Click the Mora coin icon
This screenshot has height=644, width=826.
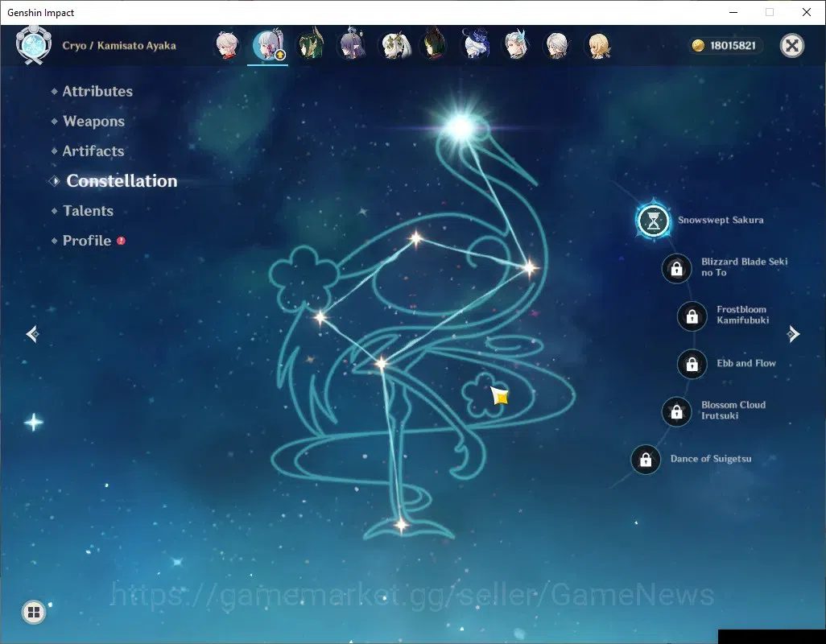(x=698, y=46)
